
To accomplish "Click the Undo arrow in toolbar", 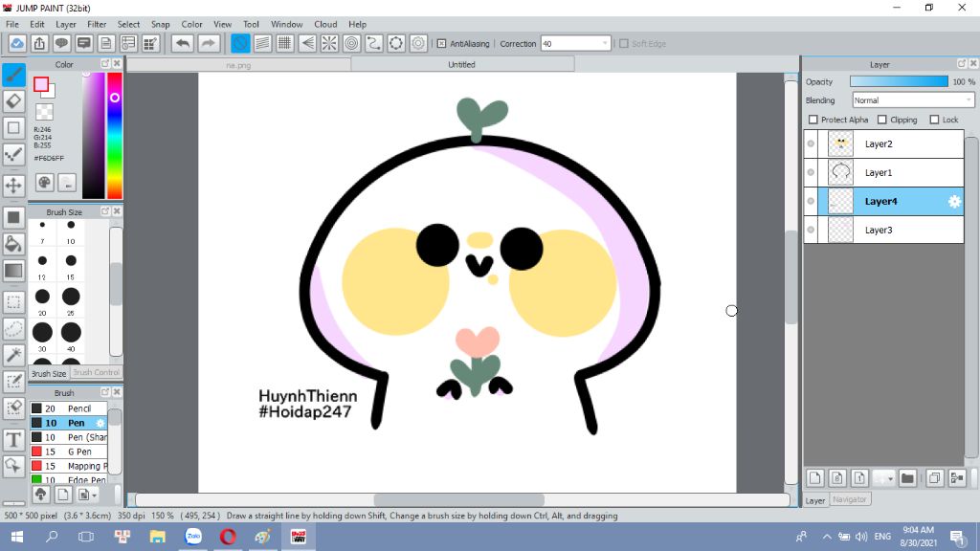I will click(x=183, y=43).
